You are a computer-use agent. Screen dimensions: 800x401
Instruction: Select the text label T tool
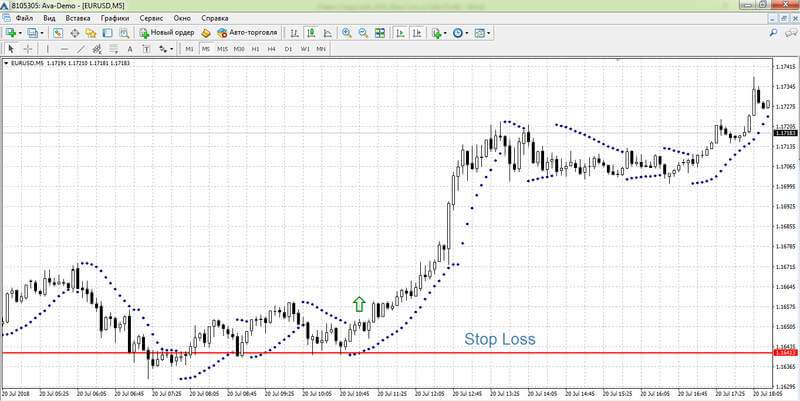coord(146,49)
